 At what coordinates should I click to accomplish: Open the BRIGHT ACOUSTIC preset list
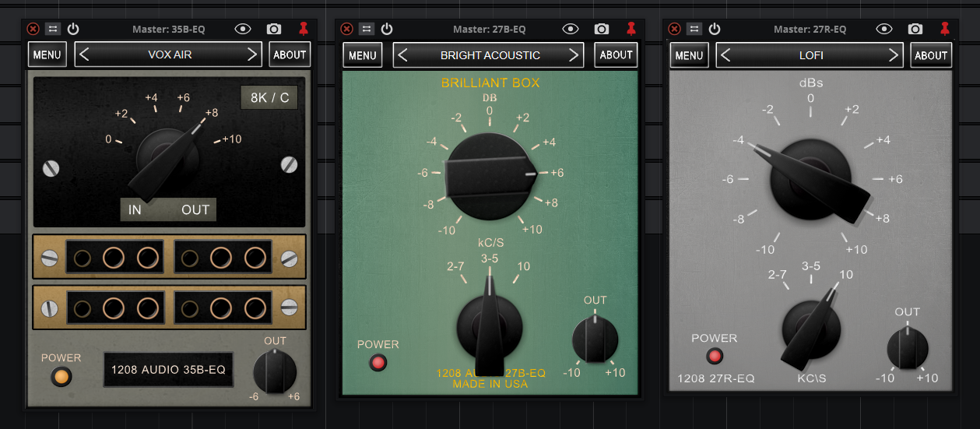coord(489,55)
